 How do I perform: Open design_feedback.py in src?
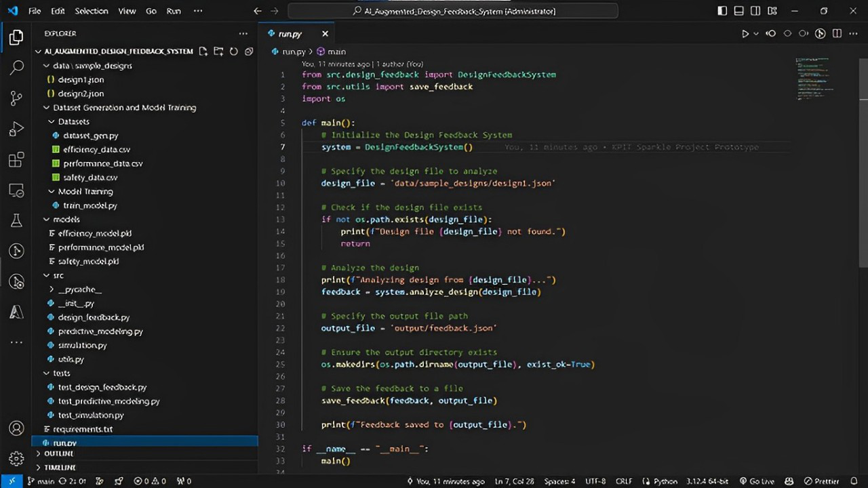pos(94,317)
